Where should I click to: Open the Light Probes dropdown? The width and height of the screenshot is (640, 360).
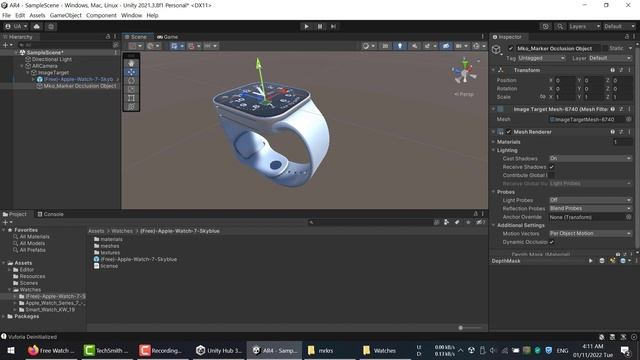click(x=590, y=200)
